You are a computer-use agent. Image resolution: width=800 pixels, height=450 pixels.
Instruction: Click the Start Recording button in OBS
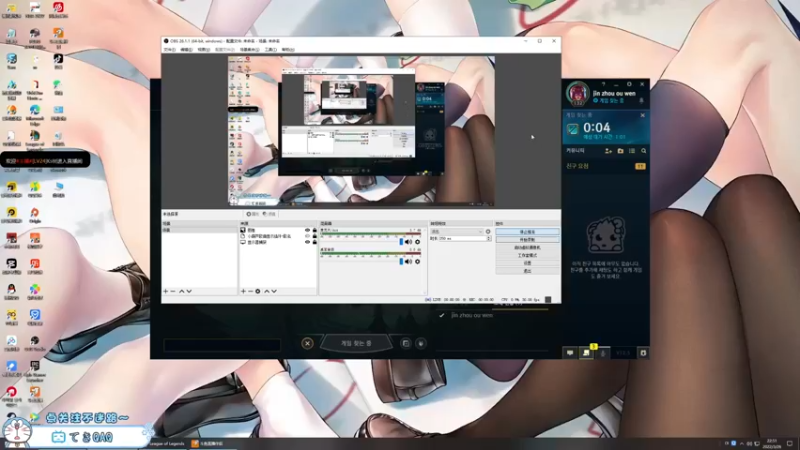click(x=527, y=239)
